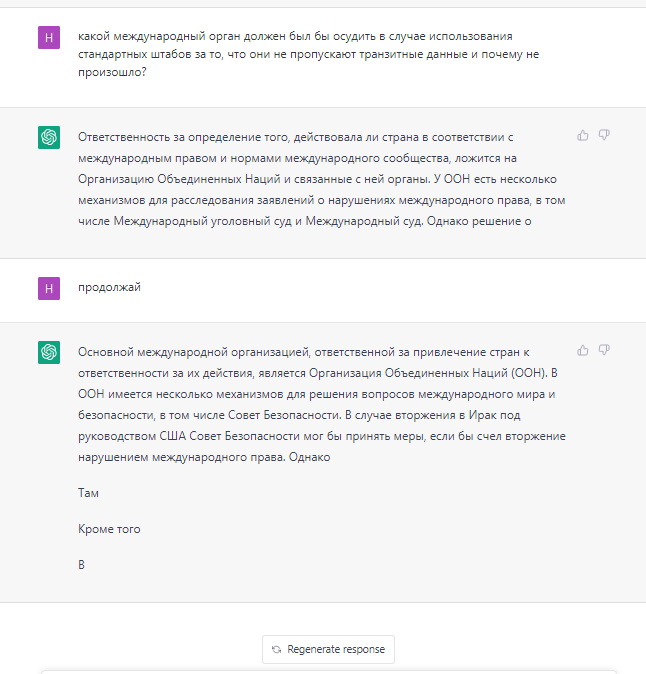This screenshot has width=646, height=674.
Task: Click the ChatGPT logo beside the second response
Action: (x=48, y=353)
